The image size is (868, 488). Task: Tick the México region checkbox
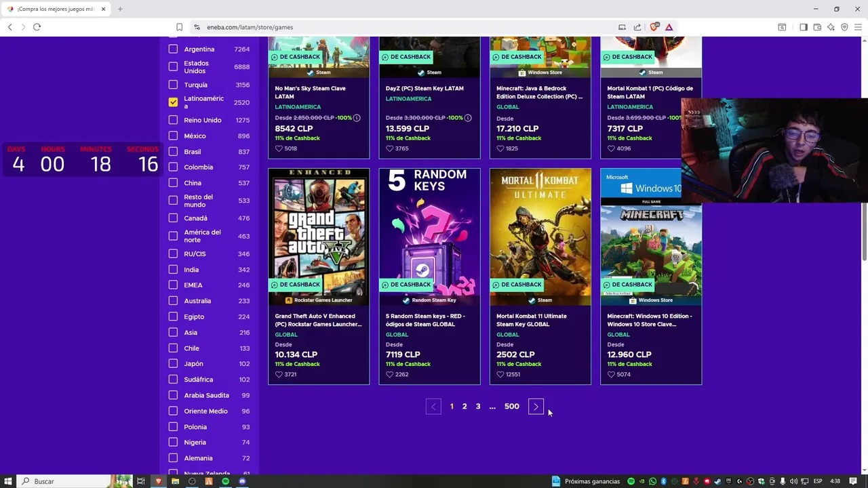pos(173,136)
